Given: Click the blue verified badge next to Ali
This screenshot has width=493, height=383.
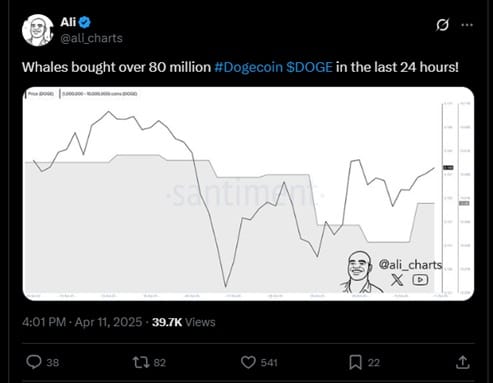Looking at the screenshot, I should (85, 22).
